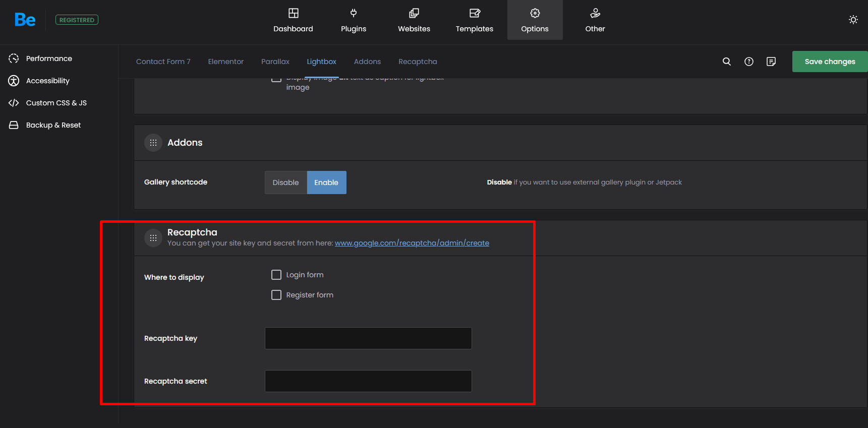Open the Dashboard section
The height and width of the screenshot is (428, 868).
(293, 20)
